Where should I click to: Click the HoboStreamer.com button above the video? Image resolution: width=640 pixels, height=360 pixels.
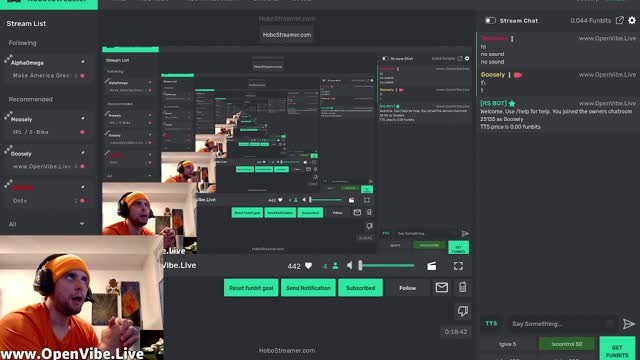pyautogui.click(x=287, y=35)
